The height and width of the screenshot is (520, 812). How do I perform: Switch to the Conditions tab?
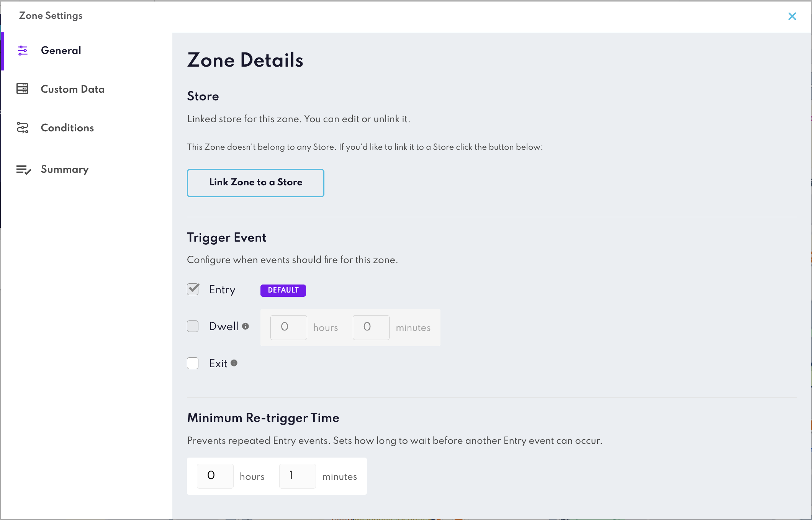tap(67, 128)
